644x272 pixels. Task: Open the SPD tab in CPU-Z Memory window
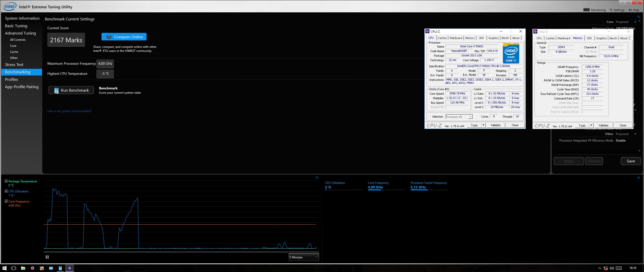[x=589, y=38]
